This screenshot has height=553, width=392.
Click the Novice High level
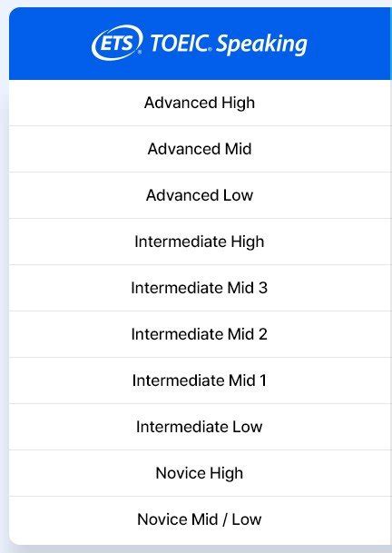click(201, 473)
